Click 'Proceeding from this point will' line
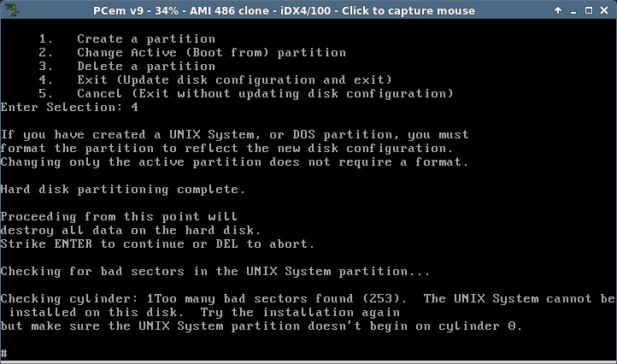The image size is (617, 364). click(119, 217)
